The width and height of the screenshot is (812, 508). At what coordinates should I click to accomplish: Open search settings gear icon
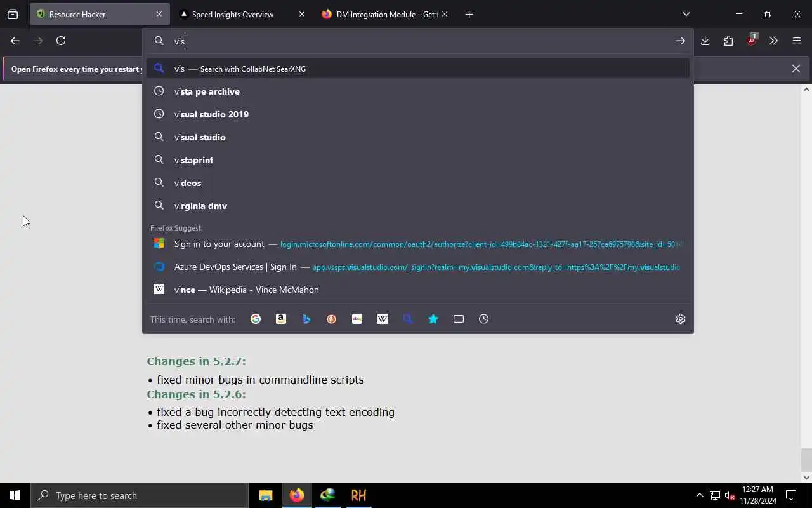[681, 319]
